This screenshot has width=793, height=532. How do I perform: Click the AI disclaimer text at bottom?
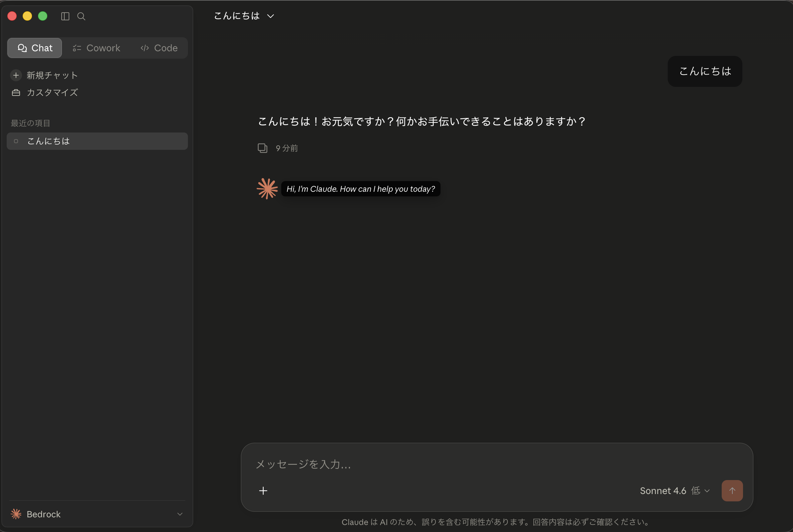pyautogui.click(x=496, y=522)
